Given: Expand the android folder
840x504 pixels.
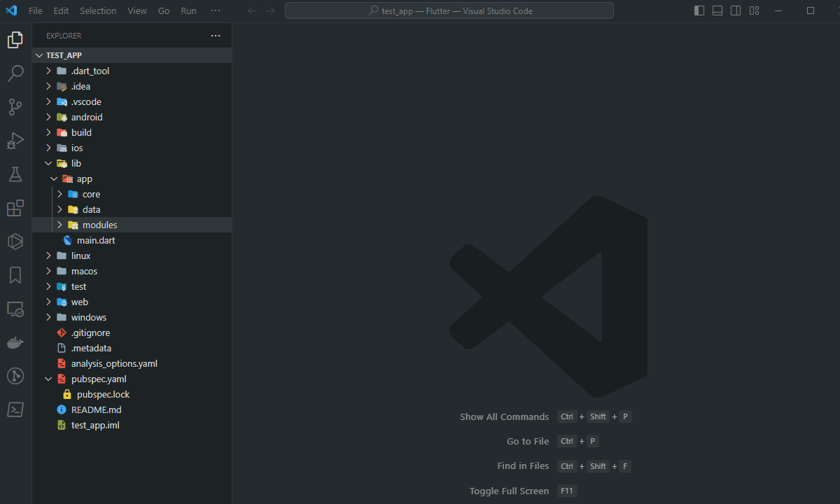Looking at the screenshot, I should (x=132, y=117).
